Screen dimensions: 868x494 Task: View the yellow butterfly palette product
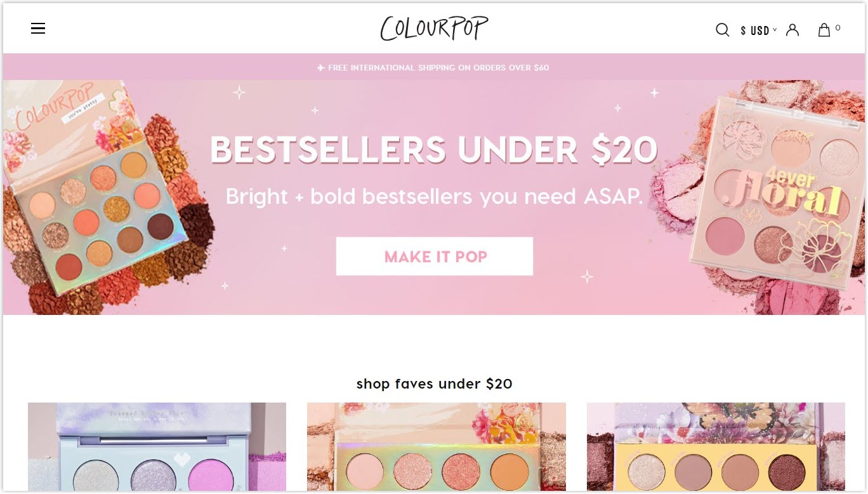click(x=716, y=447)
